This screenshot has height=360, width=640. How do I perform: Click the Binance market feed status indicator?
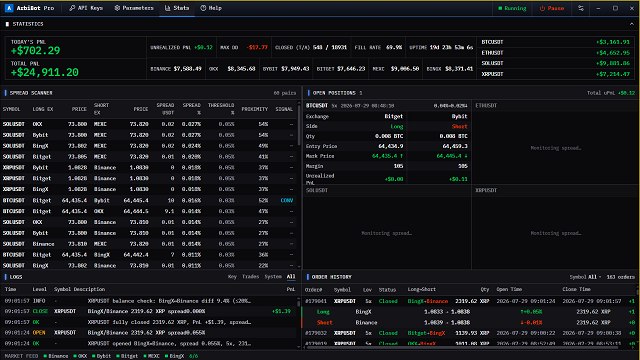[x=56, y=356]
